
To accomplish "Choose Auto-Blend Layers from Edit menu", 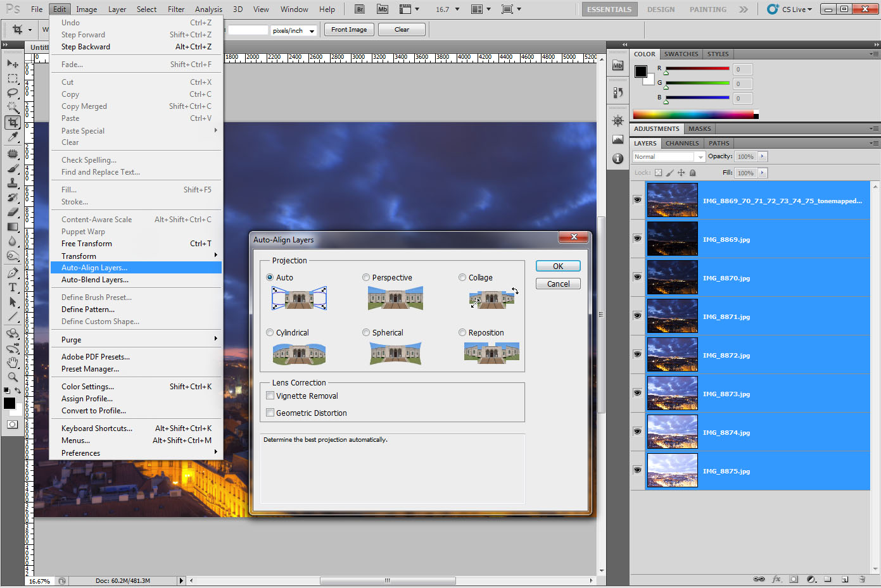I will click(x=95, y=280).
